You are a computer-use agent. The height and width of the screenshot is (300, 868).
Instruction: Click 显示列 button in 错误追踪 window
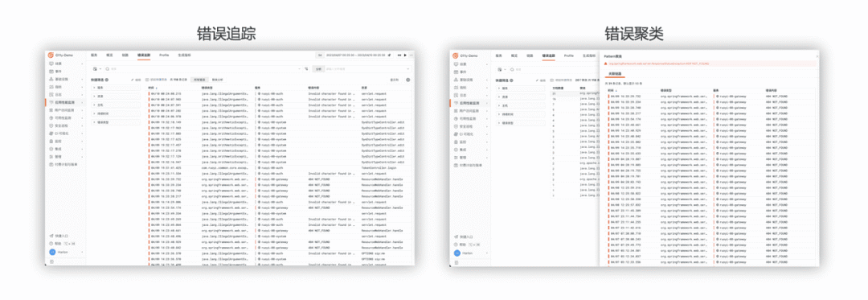(x=395, y=80)
